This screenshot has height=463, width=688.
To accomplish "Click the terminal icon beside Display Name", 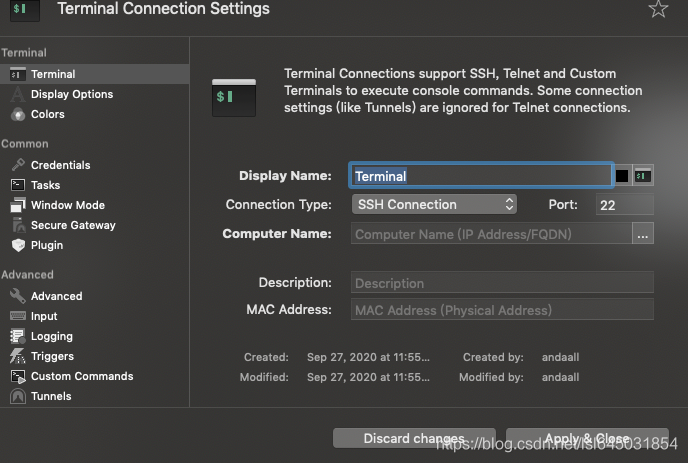I will (x=644, y=176).
